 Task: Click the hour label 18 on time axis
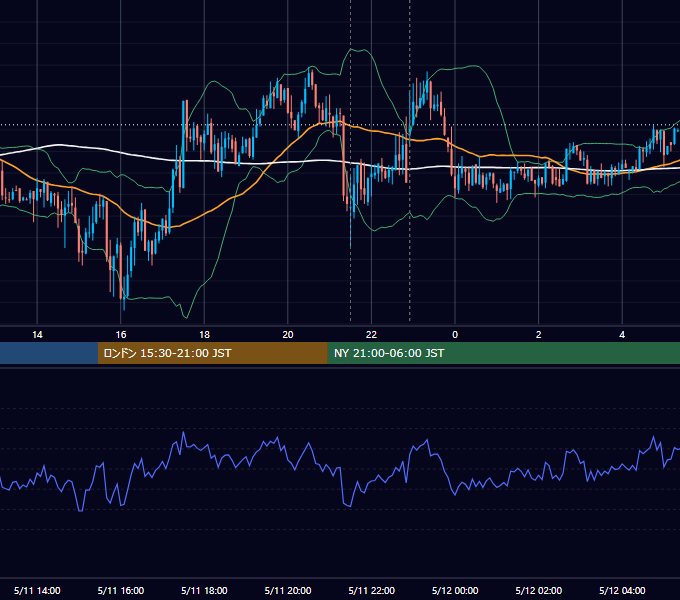pos(204,335)
